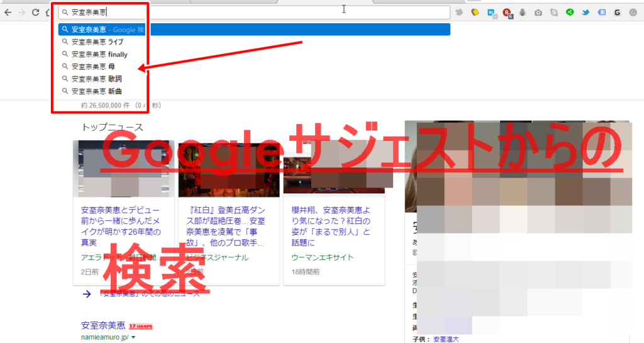Image resolution: width=644 pixels, height=343 pixels.
Task: Click the thumbnail of the first news card
Action: click(x=124, y=169)
